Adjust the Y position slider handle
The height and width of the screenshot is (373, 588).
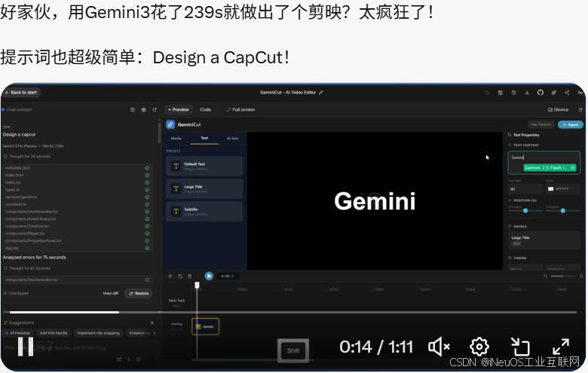(x=563, y=211)
